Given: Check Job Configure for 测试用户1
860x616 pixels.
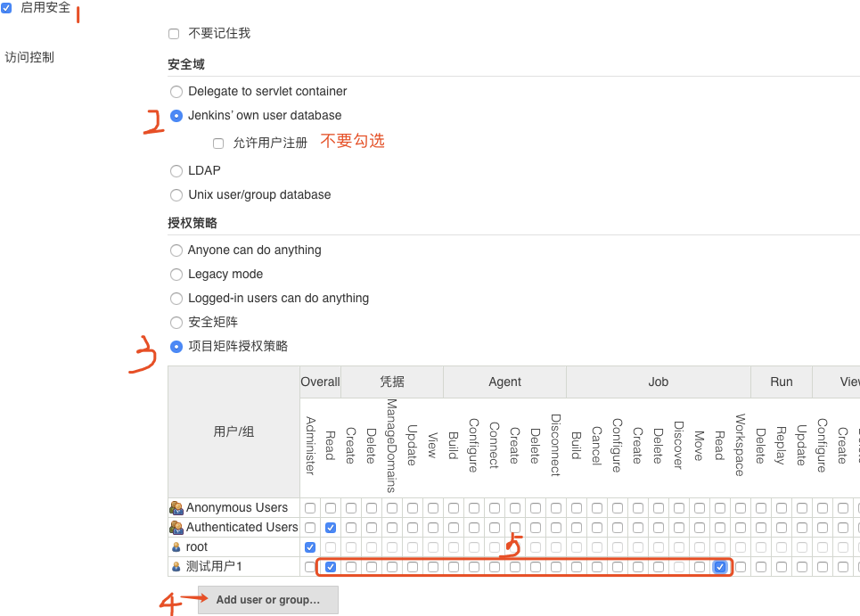Looking at the screenshot, I should point(618,567).
